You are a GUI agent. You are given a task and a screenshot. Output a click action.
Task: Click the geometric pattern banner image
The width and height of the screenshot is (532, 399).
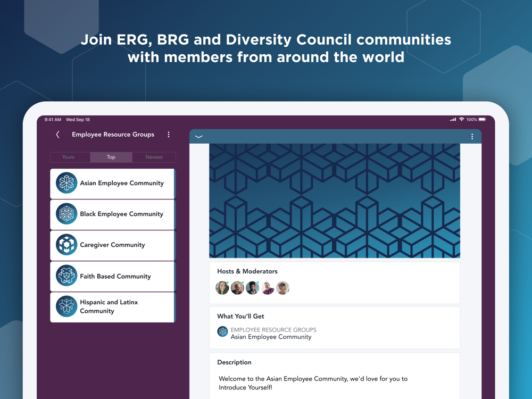(335, 201)
